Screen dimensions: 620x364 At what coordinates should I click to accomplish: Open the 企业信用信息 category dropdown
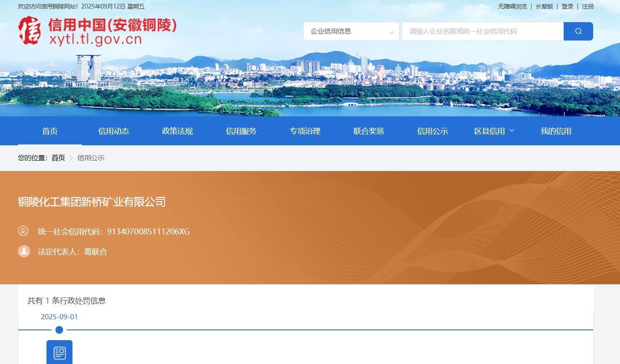[351, 31]
